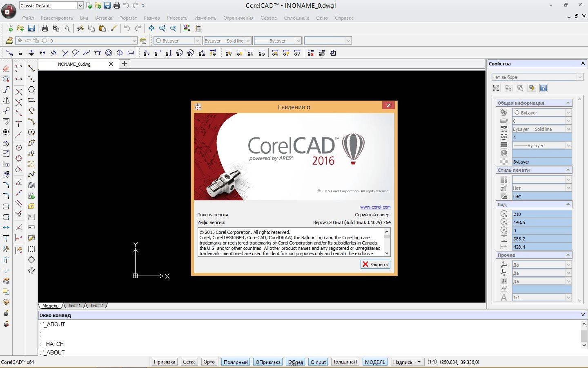Click the Undo arrow in the main toolbar
This screenshot has height=368, width=588.
coord(127,28)
